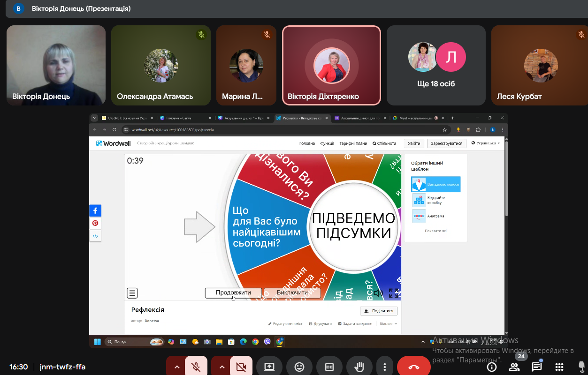Open the three-dot more options menu
This screenshot has width=588, height=375.
384,367
